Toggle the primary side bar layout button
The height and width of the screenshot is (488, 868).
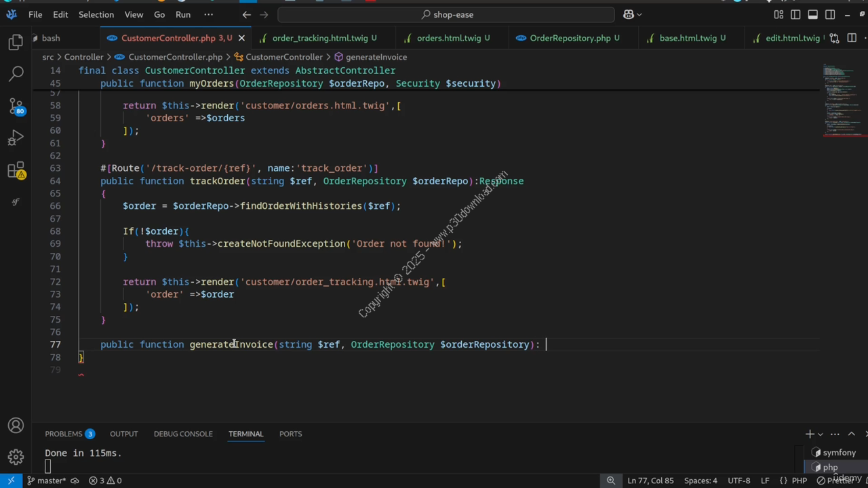(x=795, y=14)
